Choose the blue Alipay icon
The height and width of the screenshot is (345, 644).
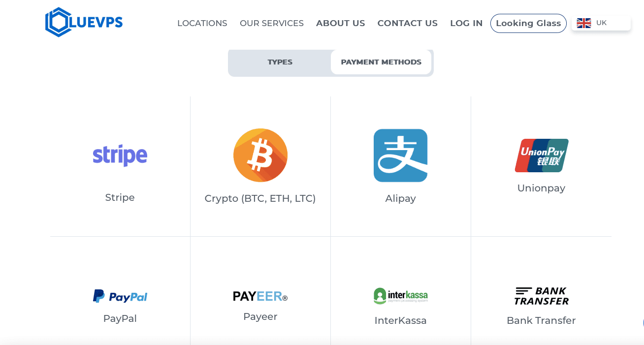click(400, 156)
